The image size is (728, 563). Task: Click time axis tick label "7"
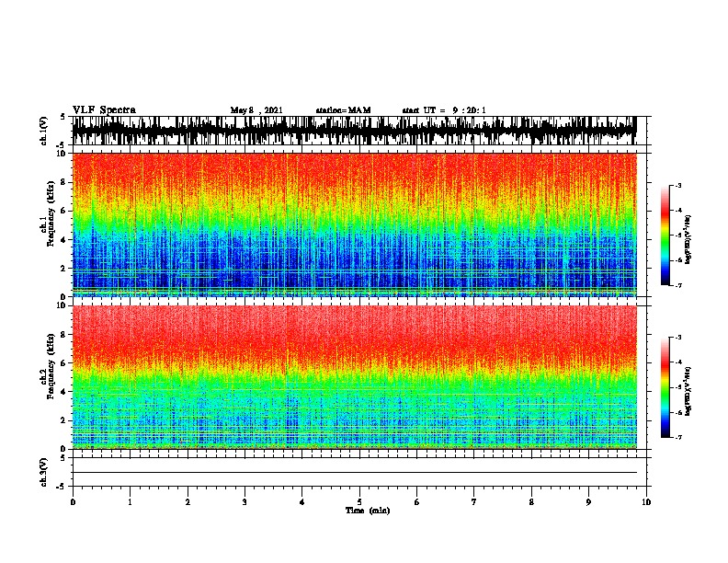(x=474, y=502)
